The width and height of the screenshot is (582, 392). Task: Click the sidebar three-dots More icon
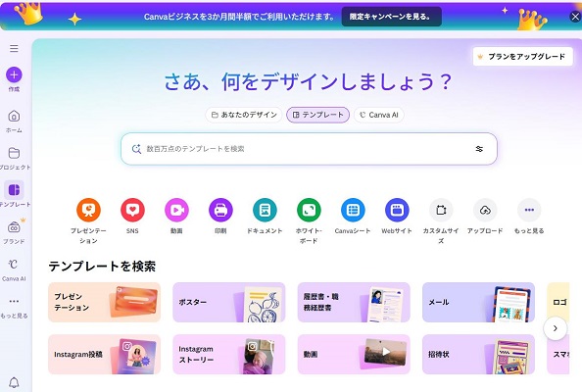[x=14, y=301]
